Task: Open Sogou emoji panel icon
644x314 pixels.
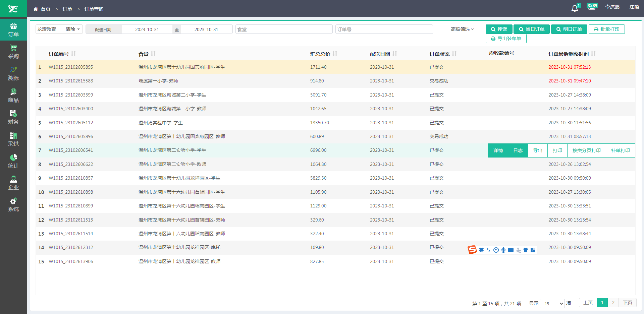Action: pos(496,250)
